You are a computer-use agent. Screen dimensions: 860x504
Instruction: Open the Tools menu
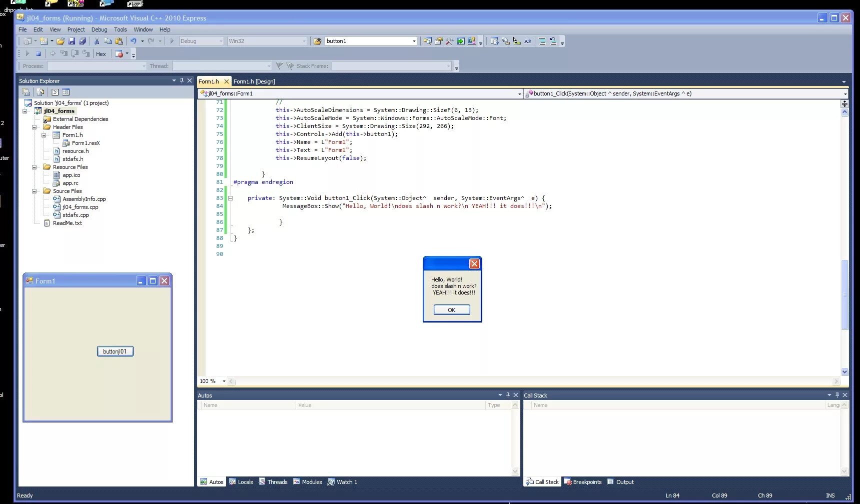point(120,29)
